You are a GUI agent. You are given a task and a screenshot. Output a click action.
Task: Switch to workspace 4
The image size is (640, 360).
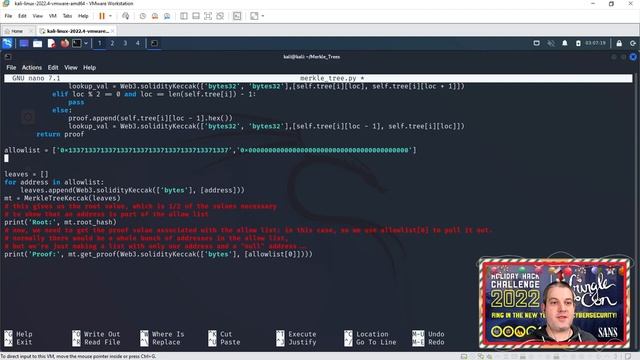[138, 43]
